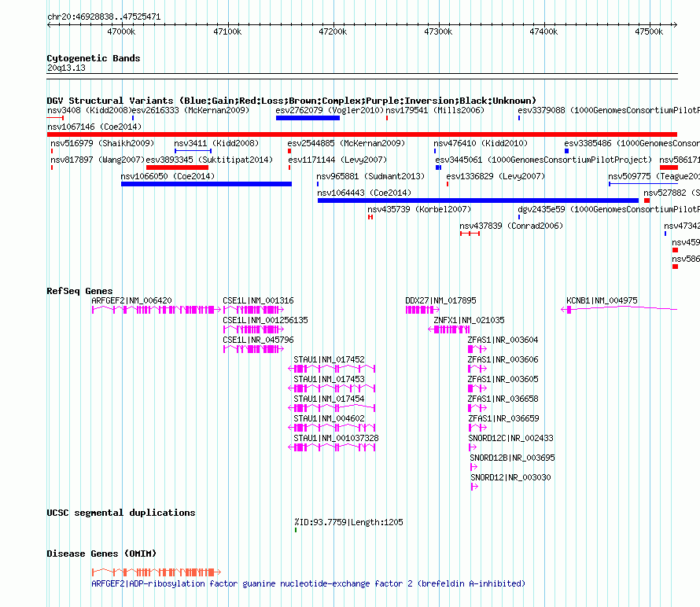Click the SNORD12|NR_003030 label

pos(510,477)
